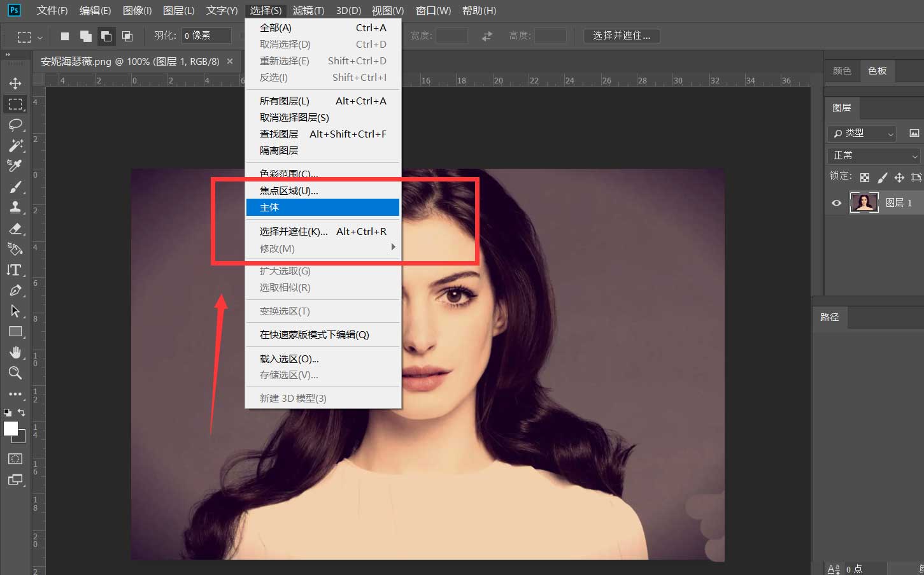Screen dimensions: 924x575
Task: Expand the collapsed toolbar double-arrow
Action: pyautogui.click(x=8, y=55)
